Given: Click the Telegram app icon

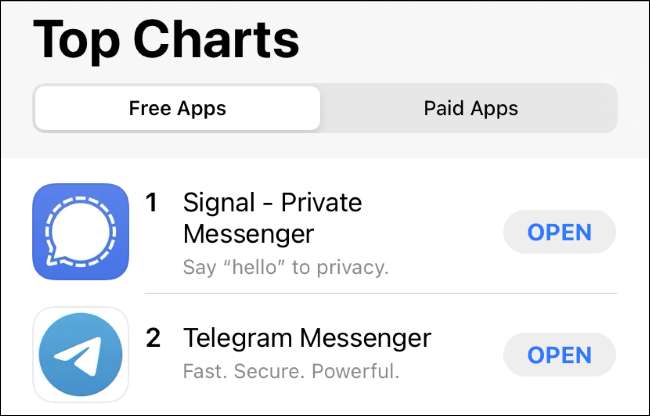Looking at the screenshot, I should 80,355.
